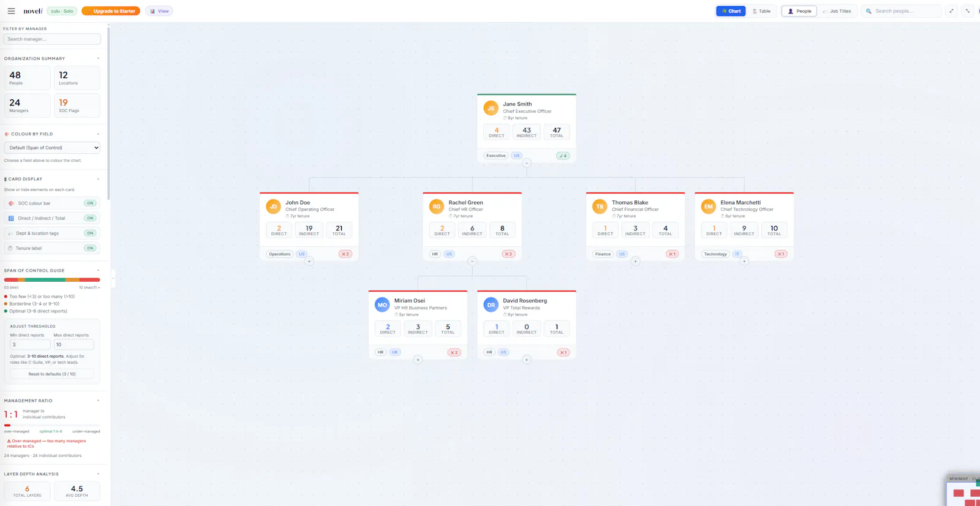Click the Tenure label clock icon
The height and width of the screenshot is (506, 980).
pyautogui.click(x=10, y=248)
